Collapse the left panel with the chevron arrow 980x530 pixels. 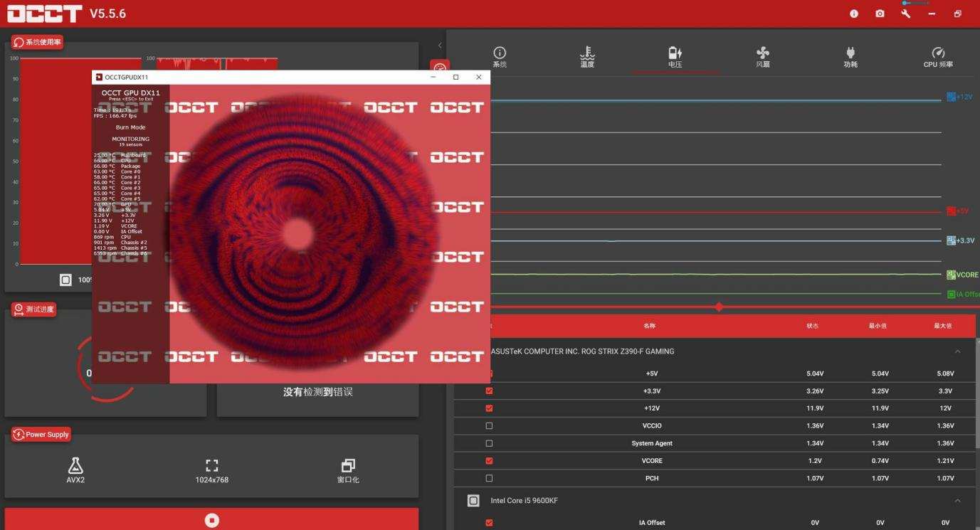(x=440, y=46)
